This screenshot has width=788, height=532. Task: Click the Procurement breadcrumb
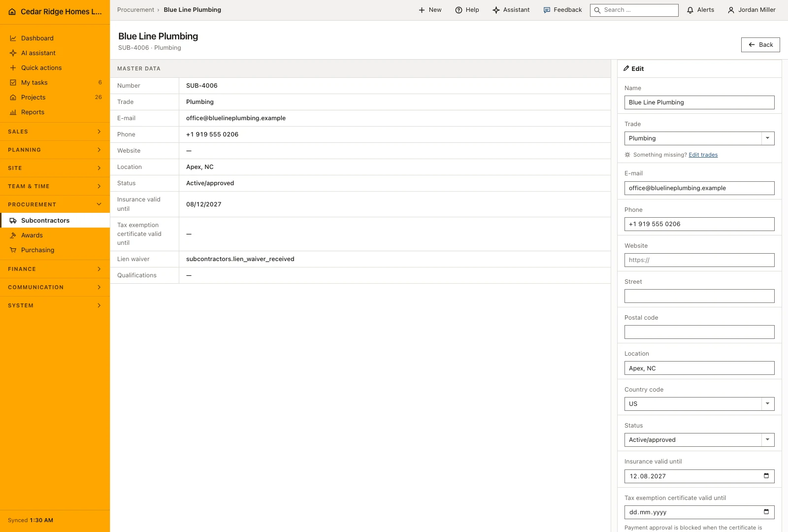click(x=135, y=10)
